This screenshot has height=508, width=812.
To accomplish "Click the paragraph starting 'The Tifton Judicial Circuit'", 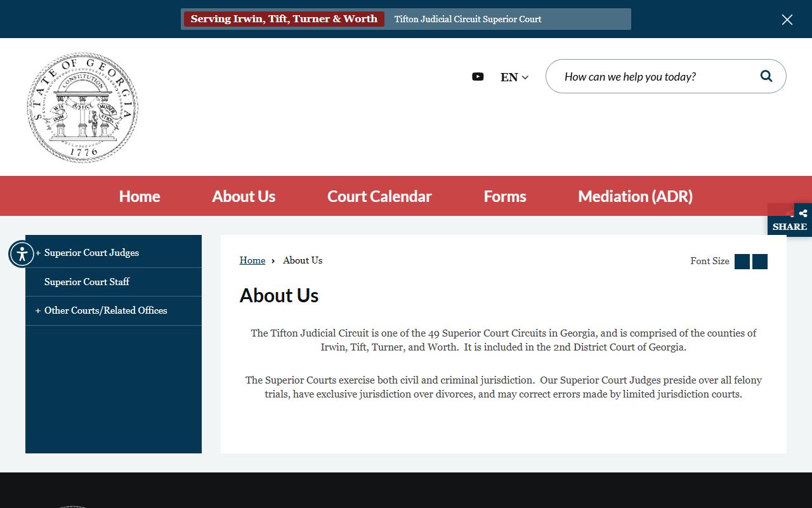I will click(x=504, y=340).
